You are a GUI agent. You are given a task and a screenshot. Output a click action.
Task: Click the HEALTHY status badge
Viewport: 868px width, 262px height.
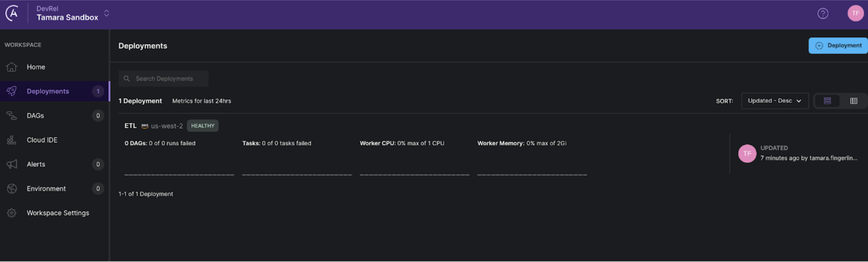(x=203, y=126)
